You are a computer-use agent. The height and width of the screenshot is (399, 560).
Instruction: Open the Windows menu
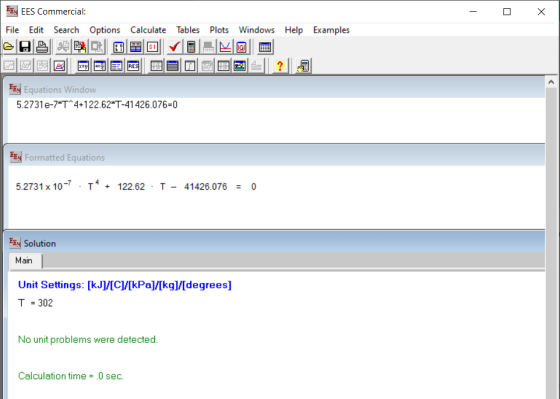coord(256,30)
